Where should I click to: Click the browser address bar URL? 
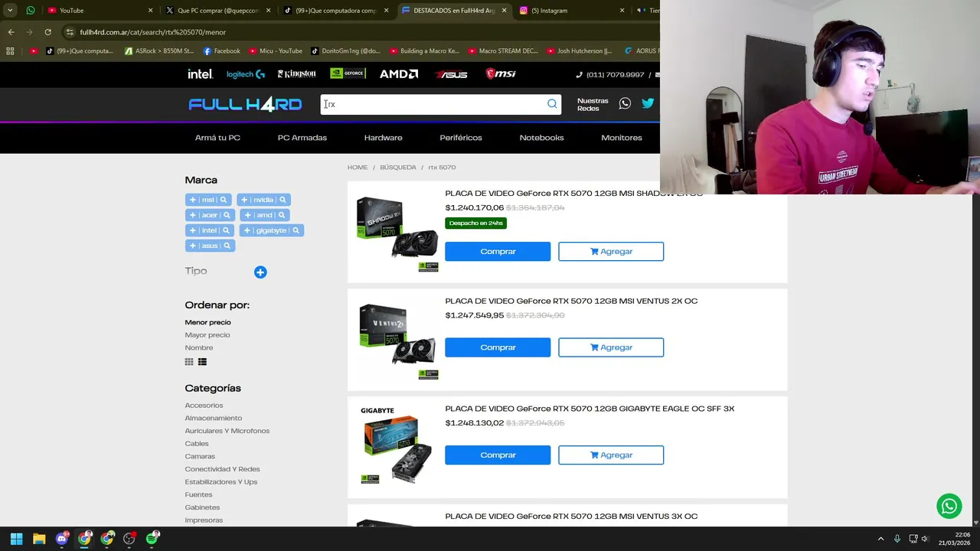click(153, 32)
